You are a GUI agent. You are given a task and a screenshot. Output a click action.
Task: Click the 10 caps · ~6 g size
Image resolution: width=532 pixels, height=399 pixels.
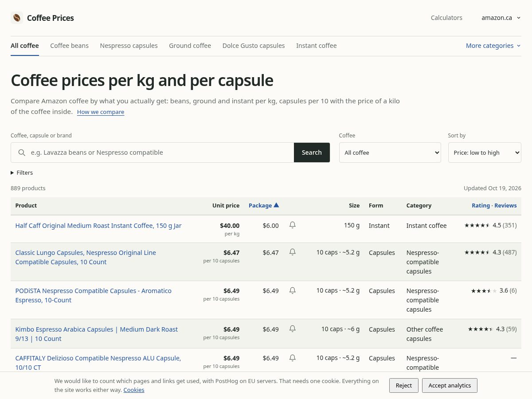pyautogui.click(x=340, y=329)
